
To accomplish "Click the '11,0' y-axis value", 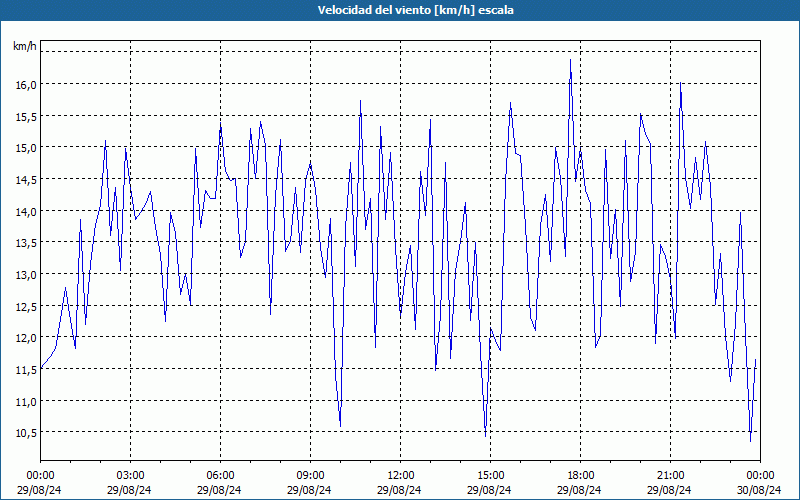I will 27,401.
